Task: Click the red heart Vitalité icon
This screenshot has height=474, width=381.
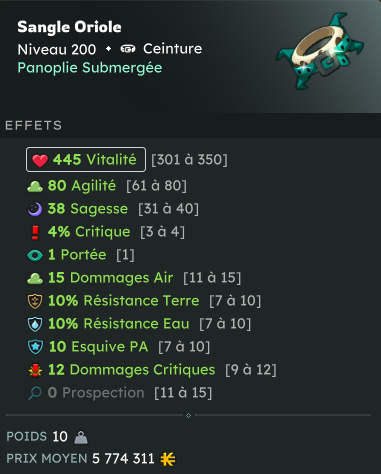Action: coord(40,160)
